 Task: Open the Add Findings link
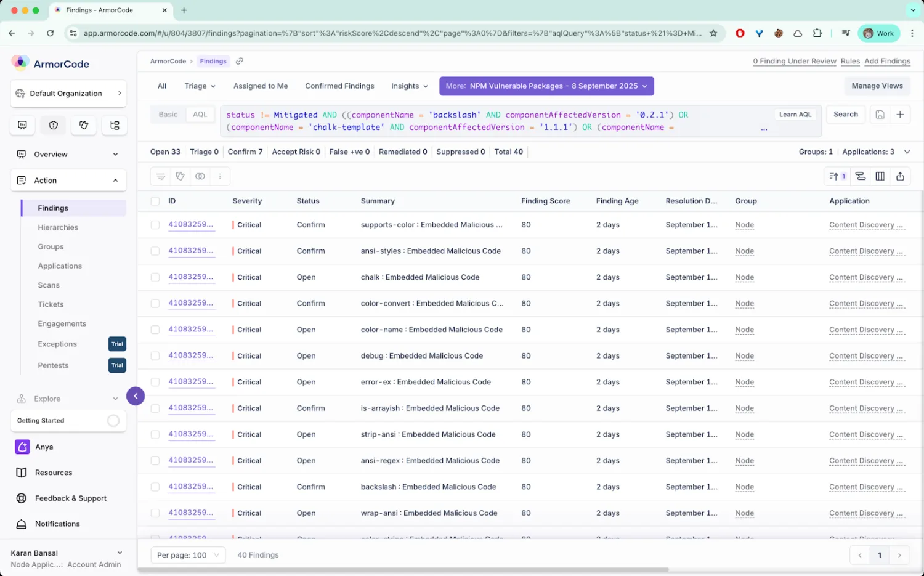[x=887, y=61]
